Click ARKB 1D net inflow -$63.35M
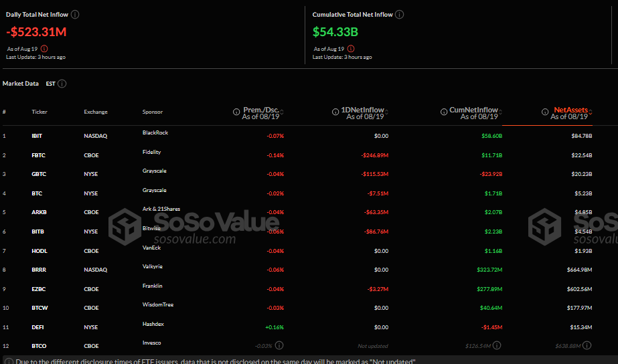 (376, 212)
